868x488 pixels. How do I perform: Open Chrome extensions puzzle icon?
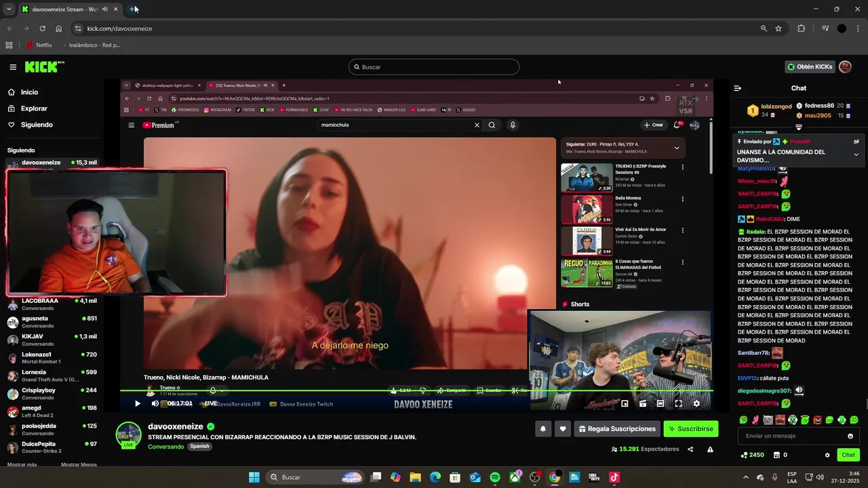coord(801,28)
